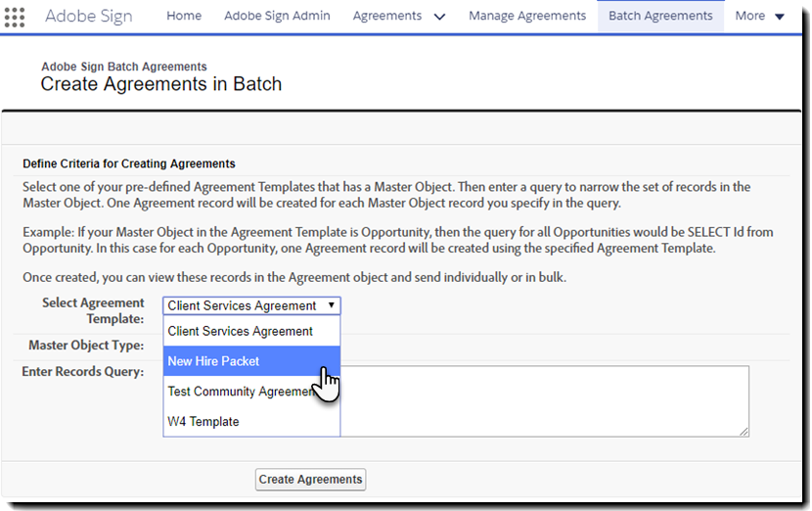Expand the More menu arrow

coord(780,17)
